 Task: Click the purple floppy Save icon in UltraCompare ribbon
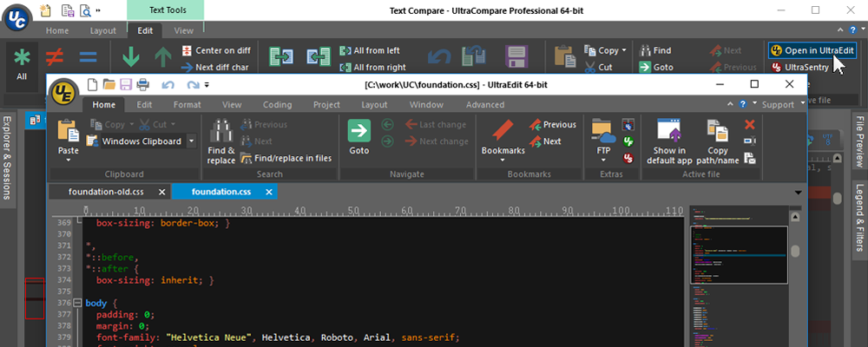(515, 57)
